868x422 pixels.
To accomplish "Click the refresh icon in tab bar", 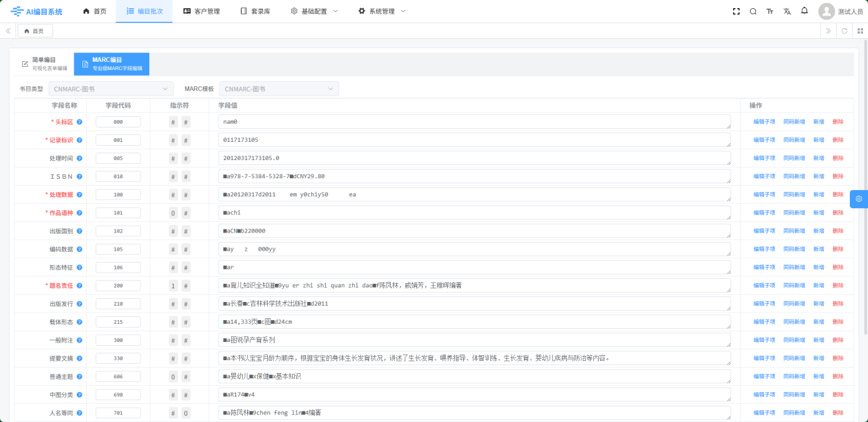I will (844, 31).
